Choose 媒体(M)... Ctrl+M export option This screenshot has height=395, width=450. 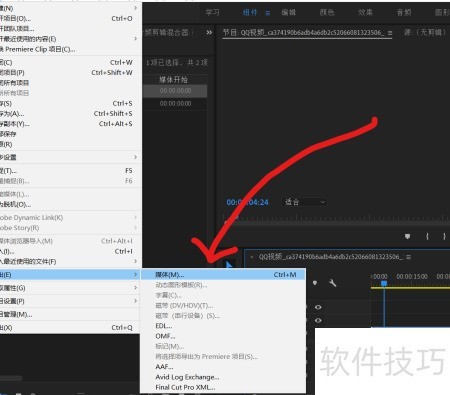tap(223, 275)
